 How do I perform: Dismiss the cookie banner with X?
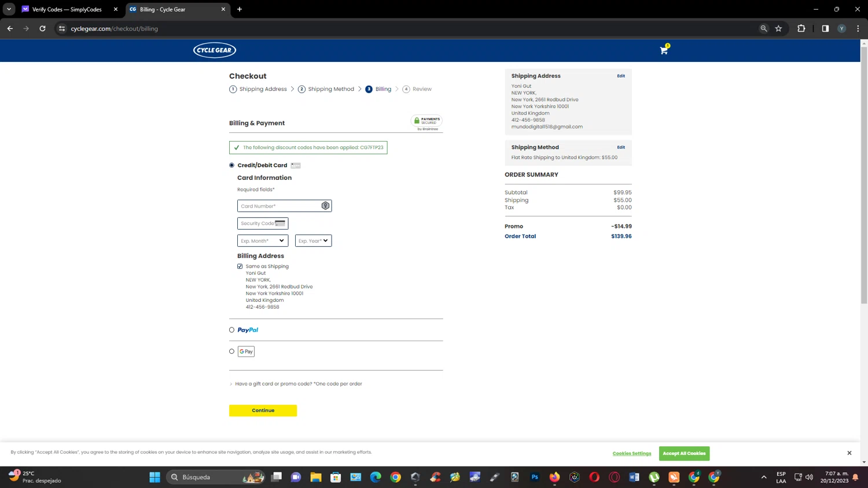pos(849,453)
